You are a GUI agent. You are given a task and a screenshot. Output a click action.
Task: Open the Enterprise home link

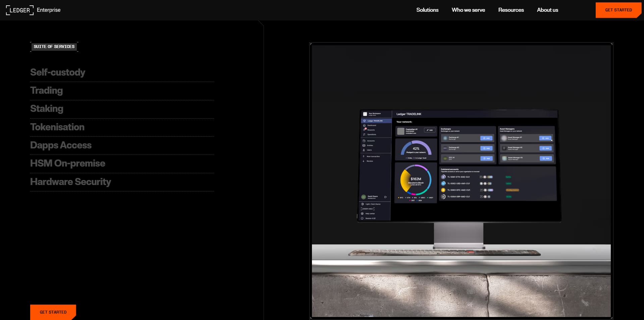tap(49, 10)
